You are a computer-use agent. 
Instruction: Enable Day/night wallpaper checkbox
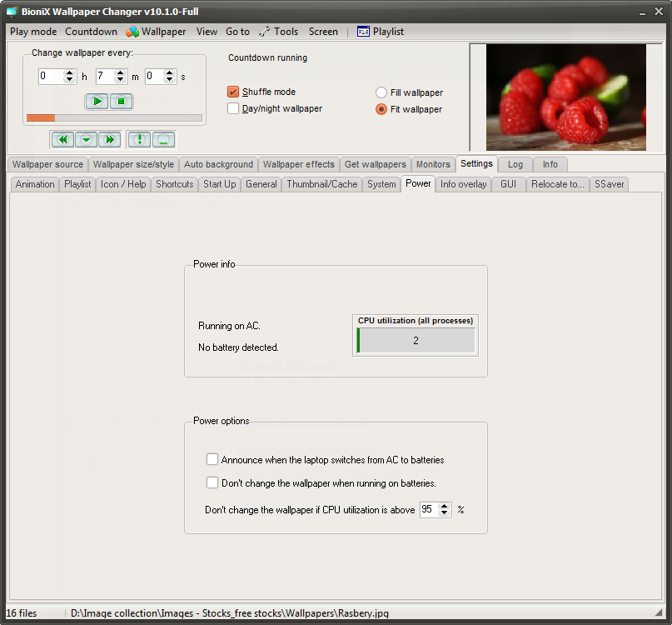(x=233, y=108)
